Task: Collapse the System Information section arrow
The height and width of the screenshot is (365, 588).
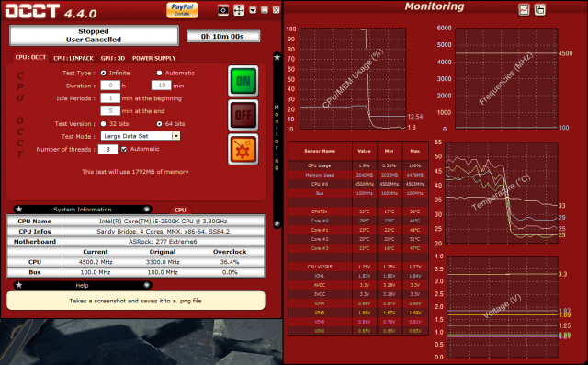Action: tap(147, 210)
